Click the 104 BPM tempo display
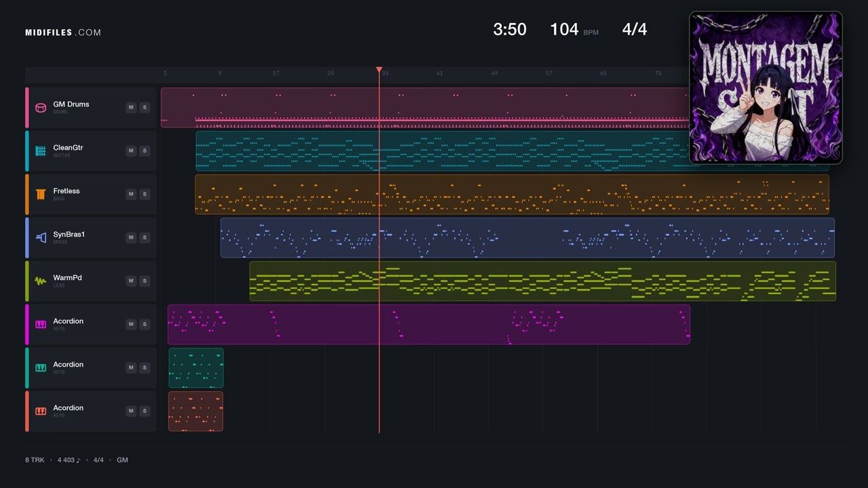The width and height of the screenshot is (868, 488). click(x=574, y=29)
